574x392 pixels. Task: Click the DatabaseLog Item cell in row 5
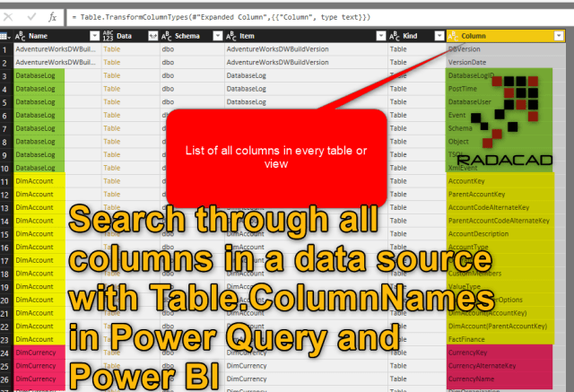[306, 101]
